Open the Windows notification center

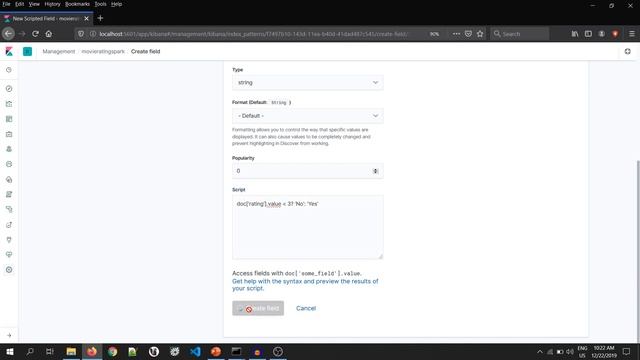tap(627, 351)
